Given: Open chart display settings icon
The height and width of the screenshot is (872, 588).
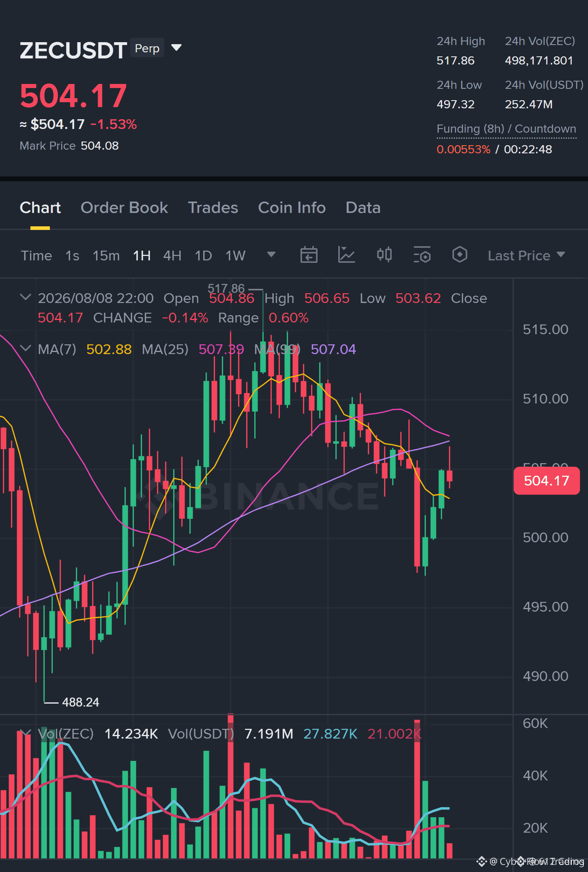Looking at the screenshot, I should (x=422, y=255).
